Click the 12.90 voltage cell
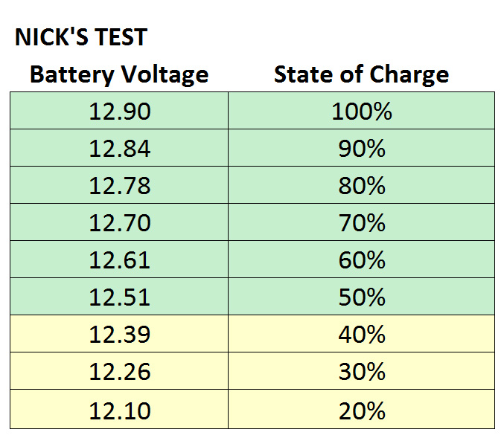Image resolution: width=504 pixels, height=438 pixels. pos(119,112)
